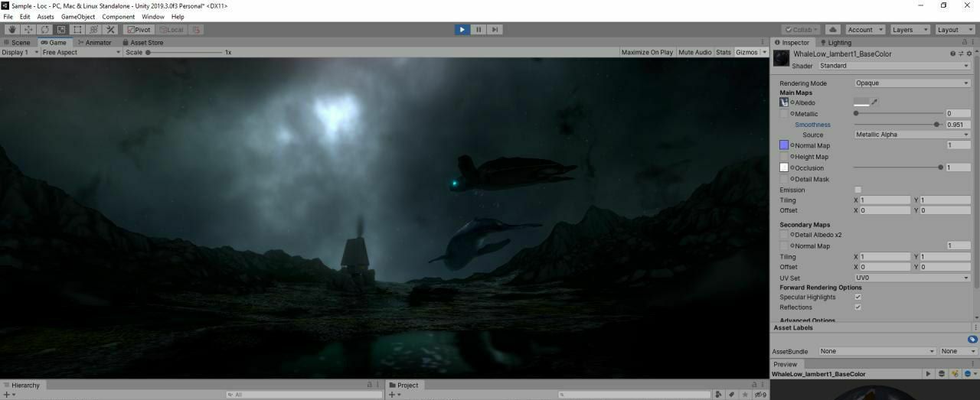The image size is (980, 400).
Task: Open the Game view options menu
Action: click(x=763, y=43)
